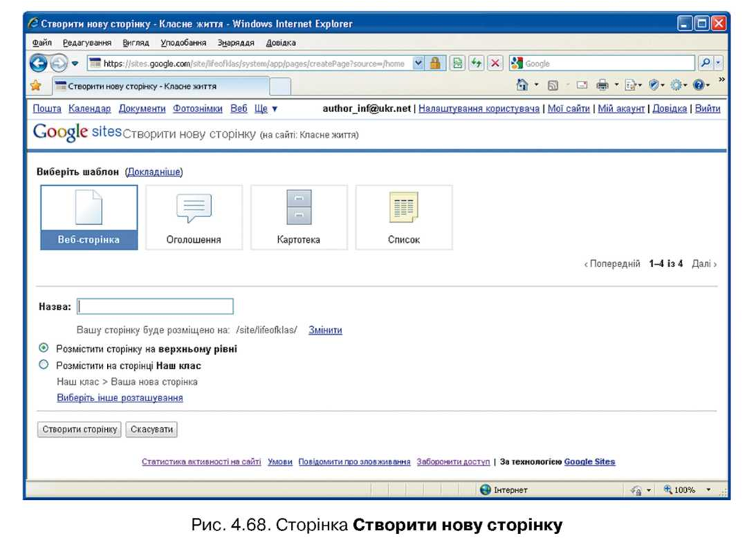Open the Safety shield toolbar icon
Image resolution: width=756 pixels, height=538 pixels.
point(656,86)
